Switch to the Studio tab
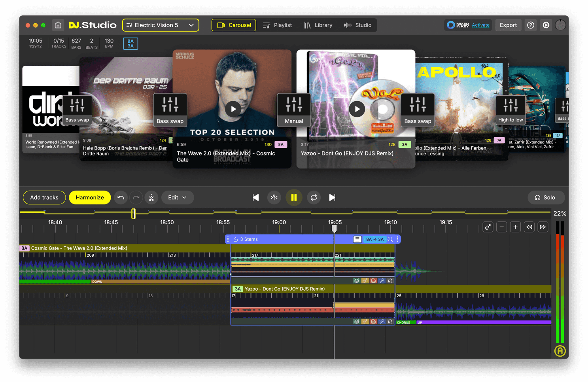 [358, 25]
